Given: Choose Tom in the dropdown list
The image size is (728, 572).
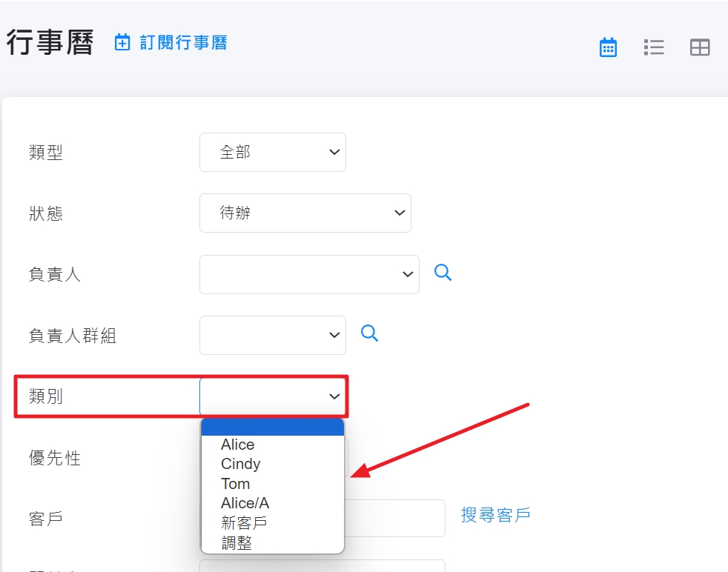Looking at the screenshot, I should pos(236,484).
